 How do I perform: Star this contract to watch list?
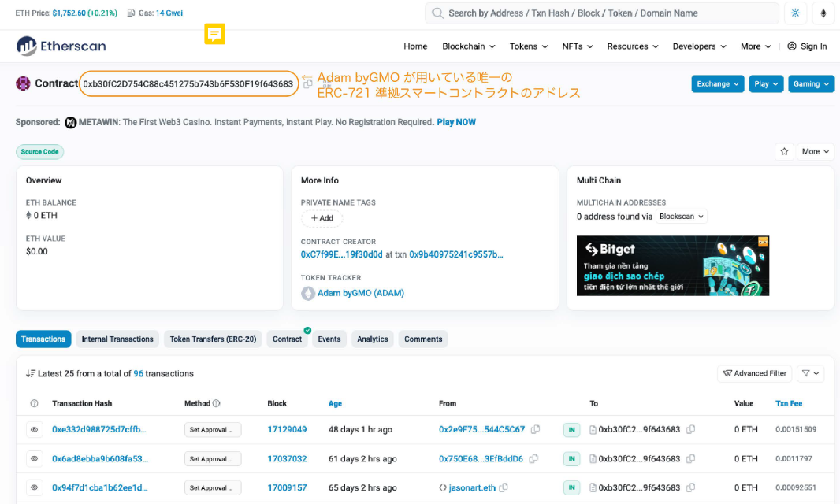coord(784,151)
